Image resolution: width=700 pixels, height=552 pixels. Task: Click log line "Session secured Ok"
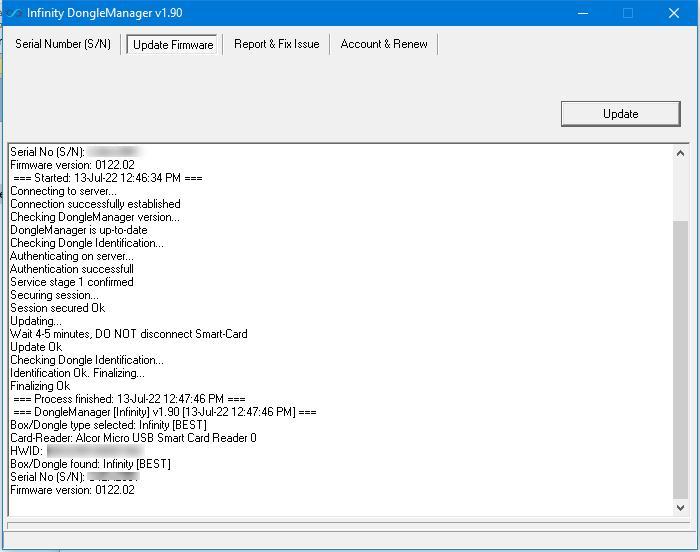58,308
